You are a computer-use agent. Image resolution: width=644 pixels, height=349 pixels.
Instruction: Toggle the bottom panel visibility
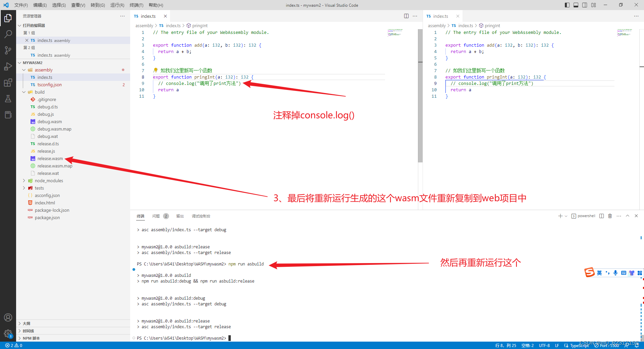(x=576, y=5)
